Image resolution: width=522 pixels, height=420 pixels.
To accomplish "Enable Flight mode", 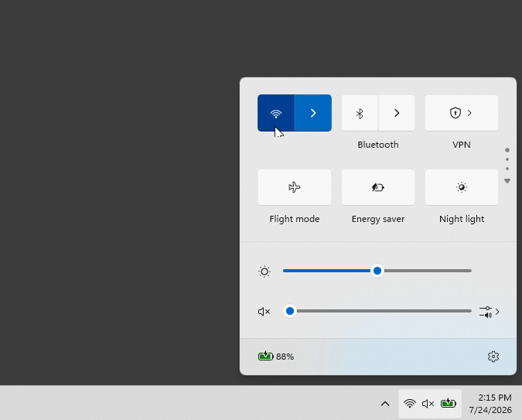I will click(295, 187).
